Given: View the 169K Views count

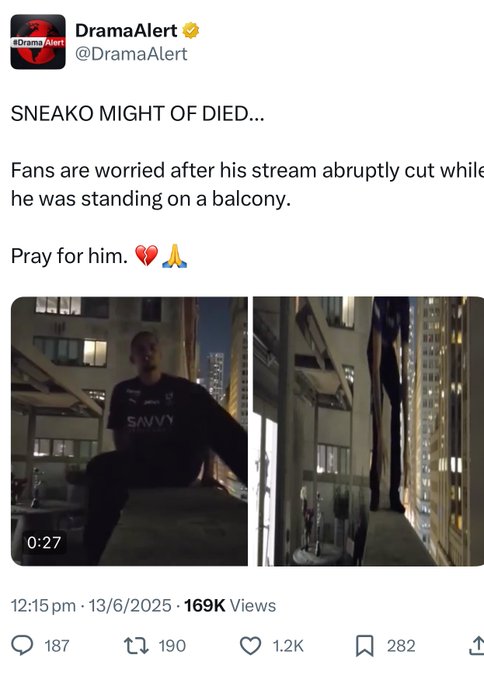Looking at the screenshot, I should 230,605.
